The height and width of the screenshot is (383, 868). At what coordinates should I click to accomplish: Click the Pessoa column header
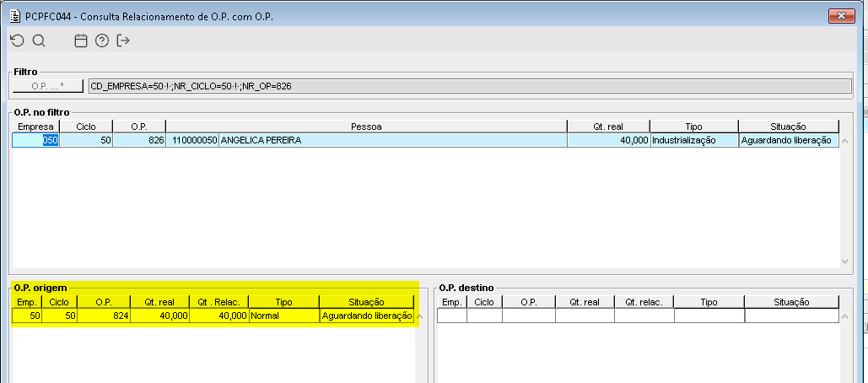(366, 127)
